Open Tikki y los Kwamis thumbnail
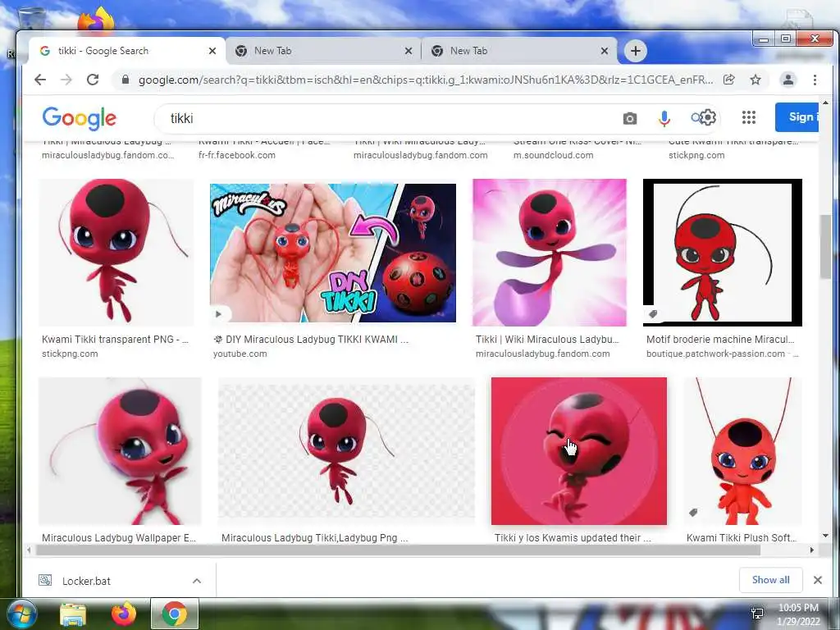 [x=578, y=451]
